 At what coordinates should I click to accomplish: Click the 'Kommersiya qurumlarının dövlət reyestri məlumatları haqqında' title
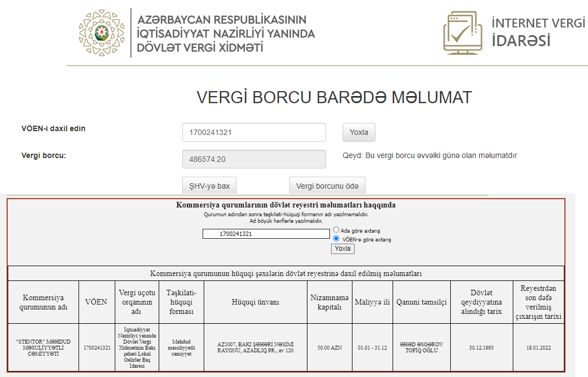[x=285, y=205]
